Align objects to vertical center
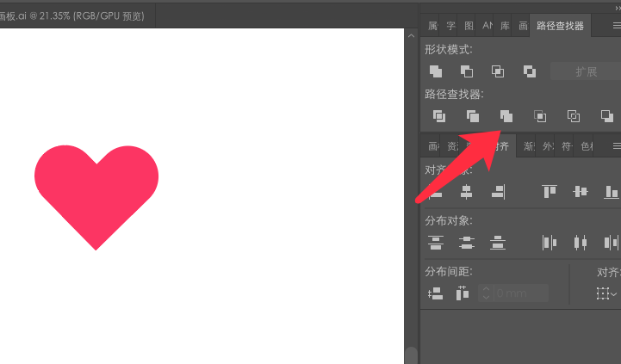 click(581, 192)
